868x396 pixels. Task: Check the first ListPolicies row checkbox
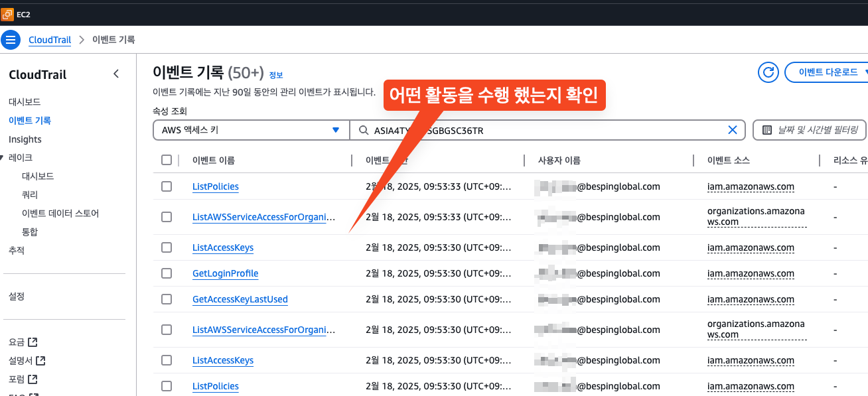click(167, 186)
